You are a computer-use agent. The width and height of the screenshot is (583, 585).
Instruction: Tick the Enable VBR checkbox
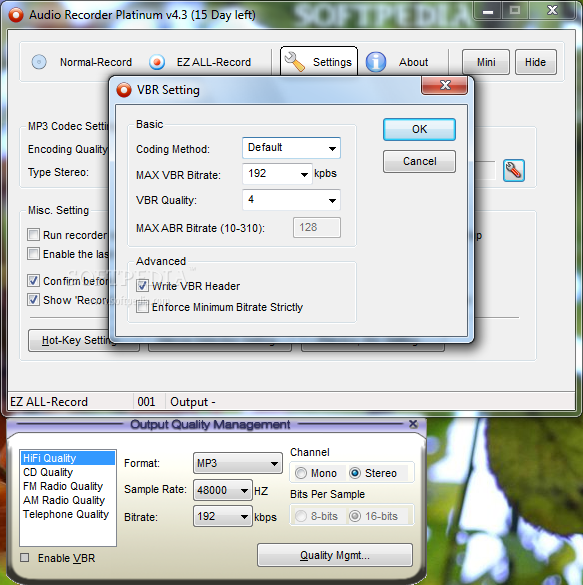click(x=25, y=558)
